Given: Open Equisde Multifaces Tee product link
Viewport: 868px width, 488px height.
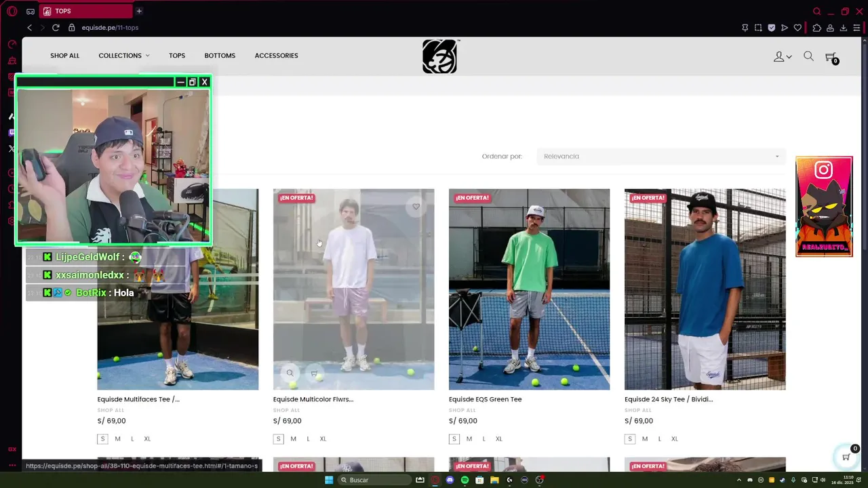Looking at the screenshot, I should point(138,399).
